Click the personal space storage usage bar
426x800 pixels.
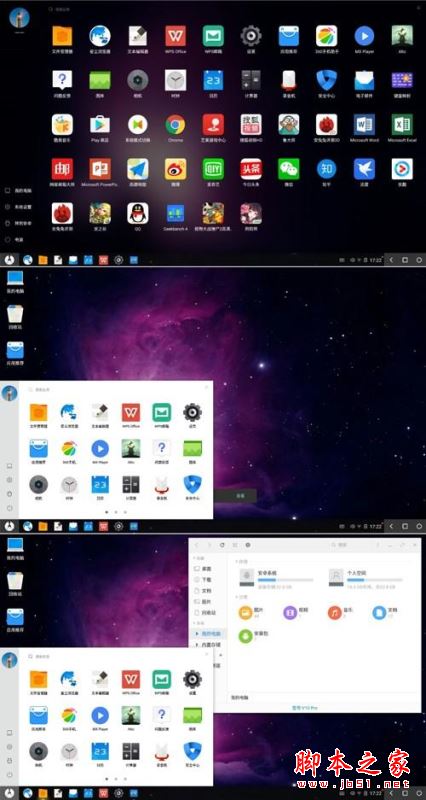pyautogui.click(x=374, y=580)
